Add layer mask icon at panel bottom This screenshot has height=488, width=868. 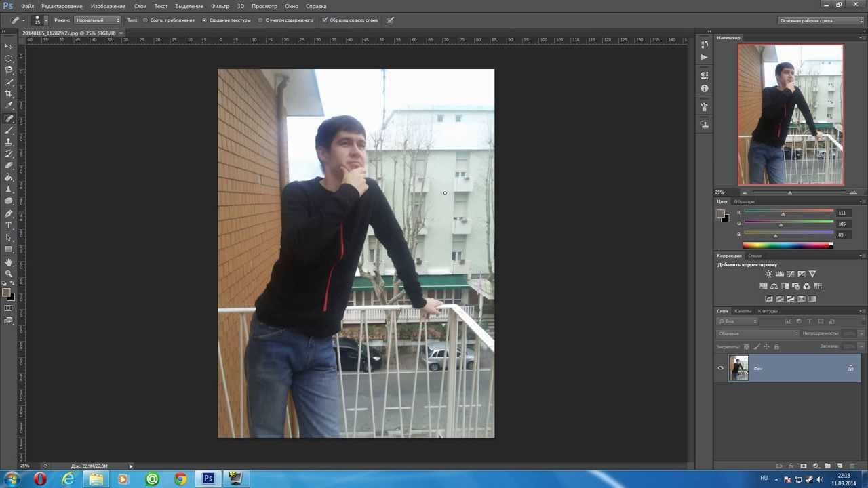pos(804,466)
